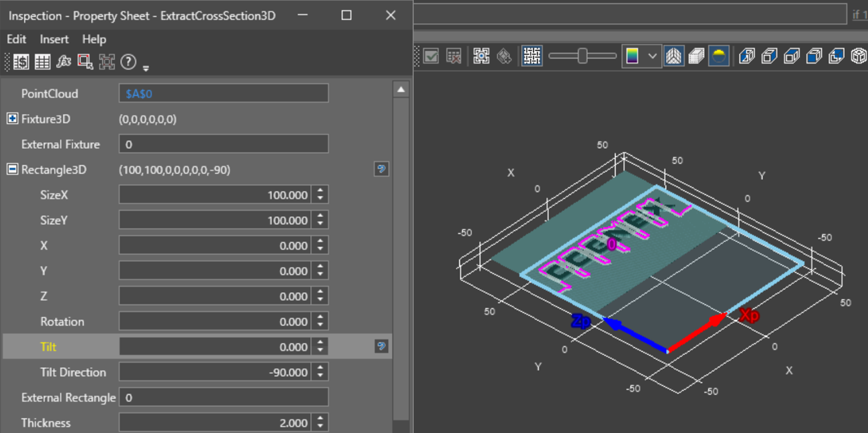Click the help question mark icon

[x=128, y=61]
